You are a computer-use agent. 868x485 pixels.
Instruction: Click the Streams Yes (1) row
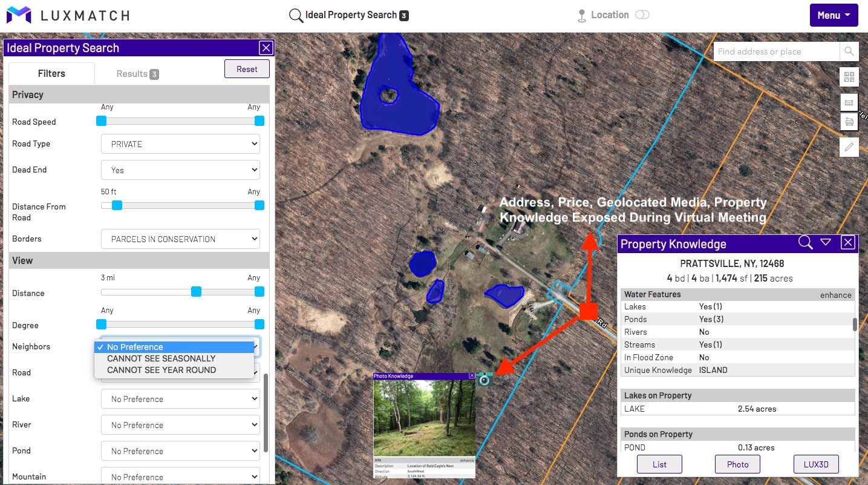pos(737,345)
